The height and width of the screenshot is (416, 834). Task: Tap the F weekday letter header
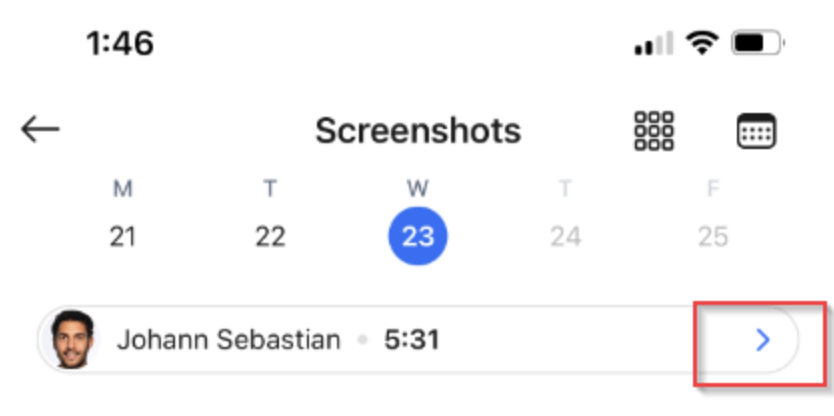(713, 189)
